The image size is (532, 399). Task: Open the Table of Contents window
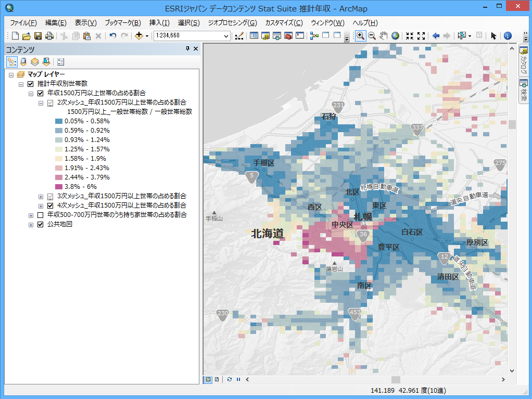point(254,35)
